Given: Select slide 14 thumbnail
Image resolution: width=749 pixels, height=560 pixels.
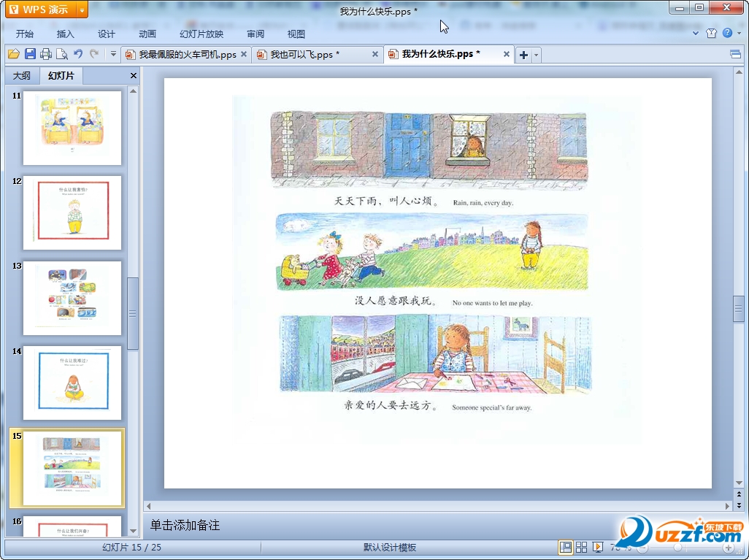Looking at the screenshot, I should 72,383.
